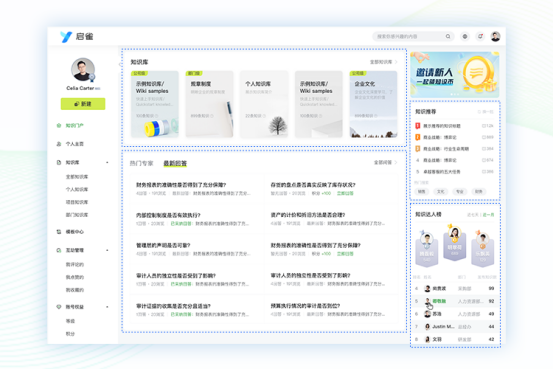The height and width of the screenshot is (369, 553).
Task: Collapse the 互动管理 sidebar section
Action: tap(107, 250)
